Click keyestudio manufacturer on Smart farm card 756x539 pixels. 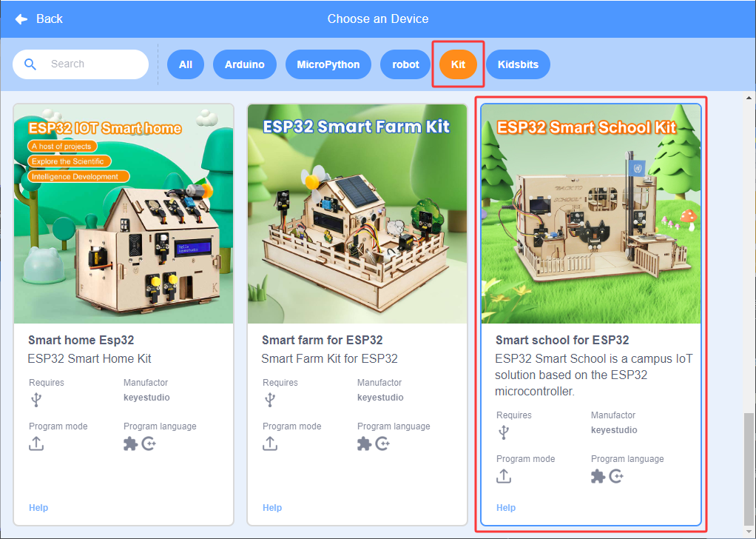point(380,398)
